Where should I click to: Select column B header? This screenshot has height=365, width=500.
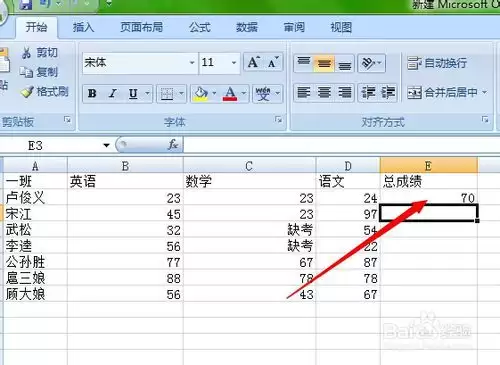pyautogui.click(x=125, y=166)
